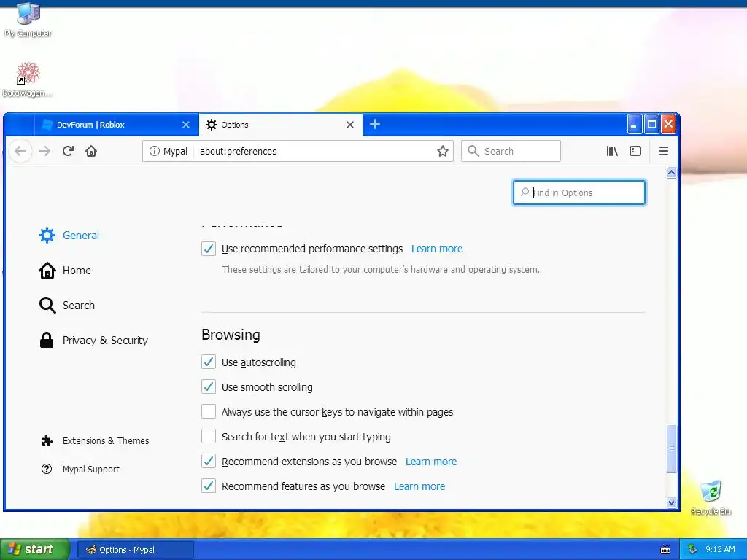Image resolution: width=747 pixels, height=560 pixels.
Task: Open Learn more for performance settings
Action: coord(437,249)
